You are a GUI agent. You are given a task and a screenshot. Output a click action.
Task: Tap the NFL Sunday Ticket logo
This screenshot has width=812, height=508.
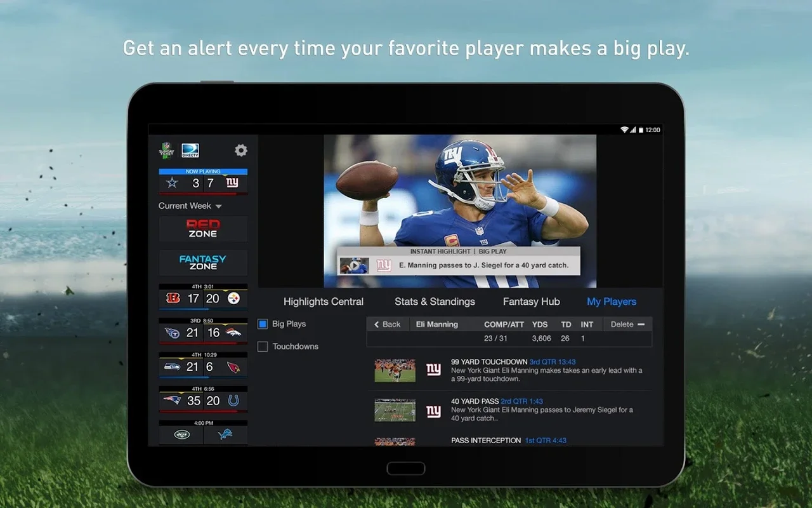click(167, 150)
